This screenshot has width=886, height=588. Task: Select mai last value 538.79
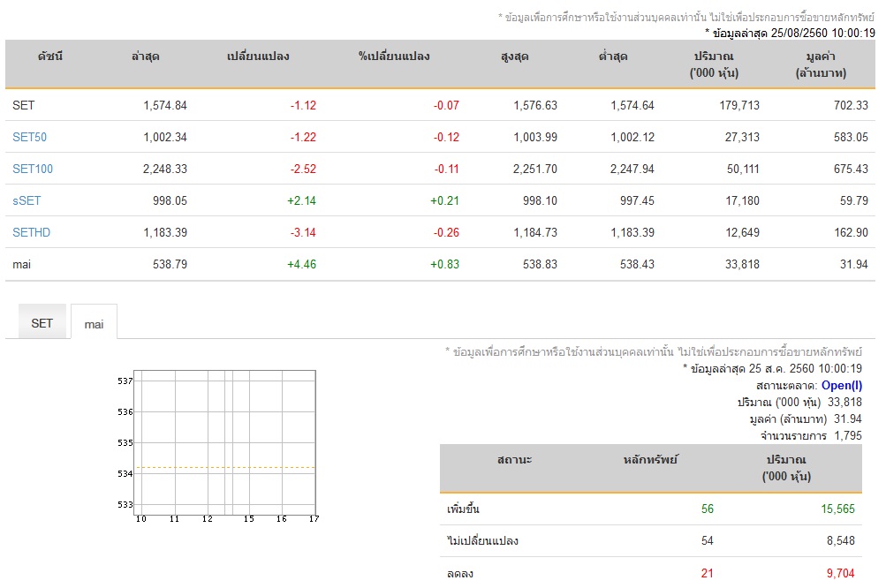point(170,264)
